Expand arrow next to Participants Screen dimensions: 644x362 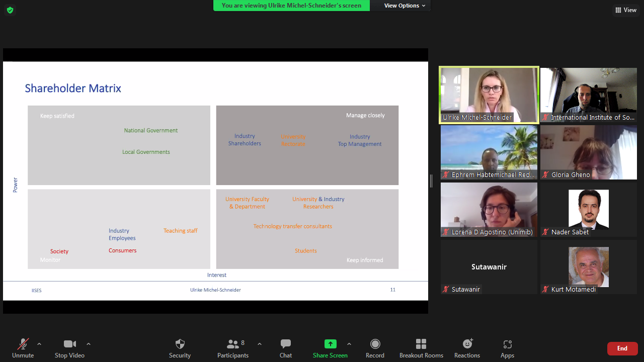coord(260,344)
